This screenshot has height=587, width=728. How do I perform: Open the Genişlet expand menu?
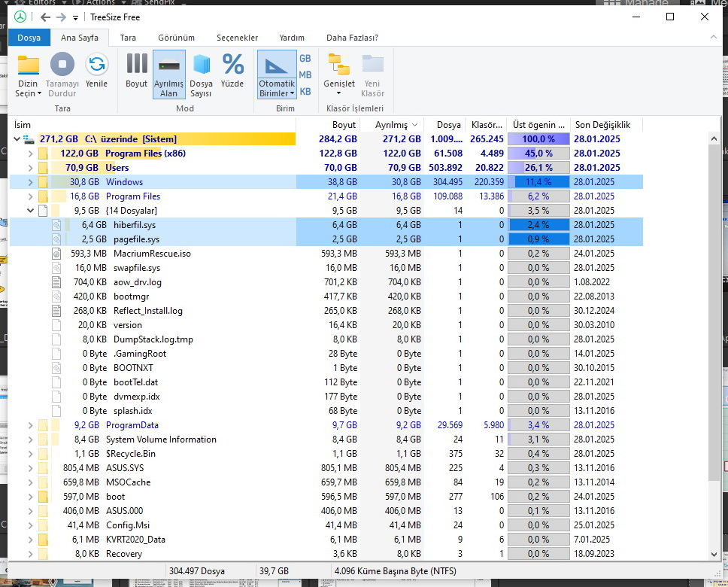(x=339, y=75)
